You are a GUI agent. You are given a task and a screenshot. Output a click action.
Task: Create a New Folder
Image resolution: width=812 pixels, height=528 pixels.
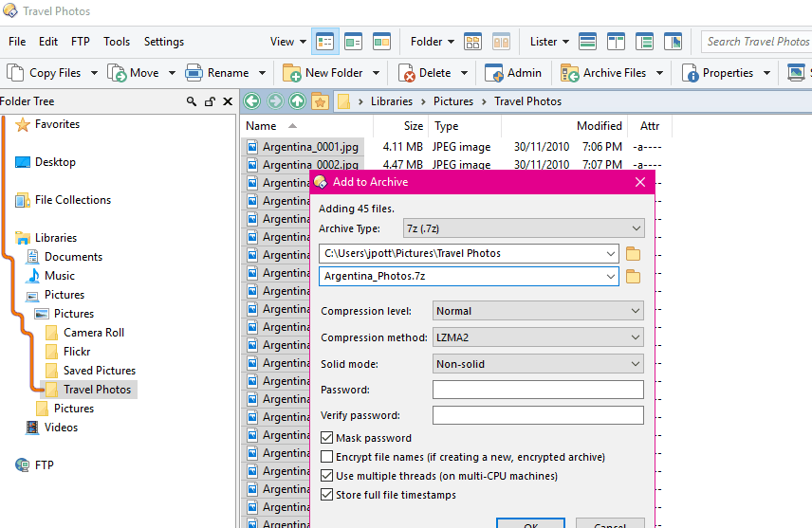[323, 73]
